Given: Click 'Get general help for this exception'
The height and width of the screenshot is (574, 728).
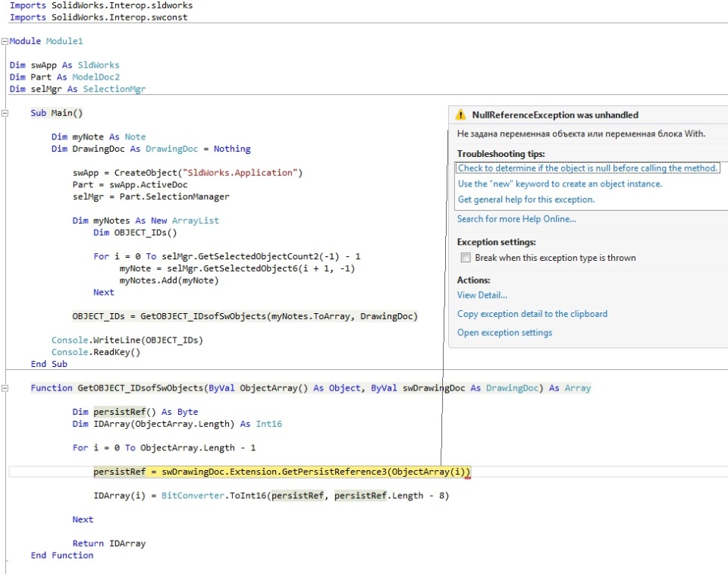Looking at the screenshot, I should click(x=526, y=199).
